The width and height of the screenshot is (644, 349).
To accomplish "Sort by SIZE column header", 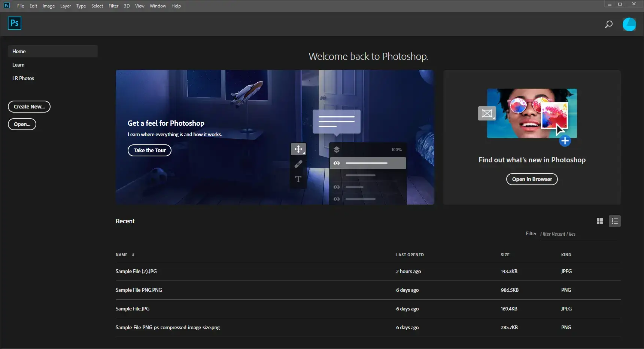I will [x=505, y=255].
